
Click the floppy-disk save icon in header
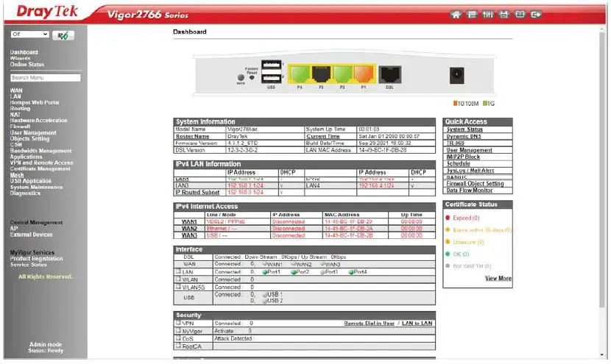[x=504, y=15]
